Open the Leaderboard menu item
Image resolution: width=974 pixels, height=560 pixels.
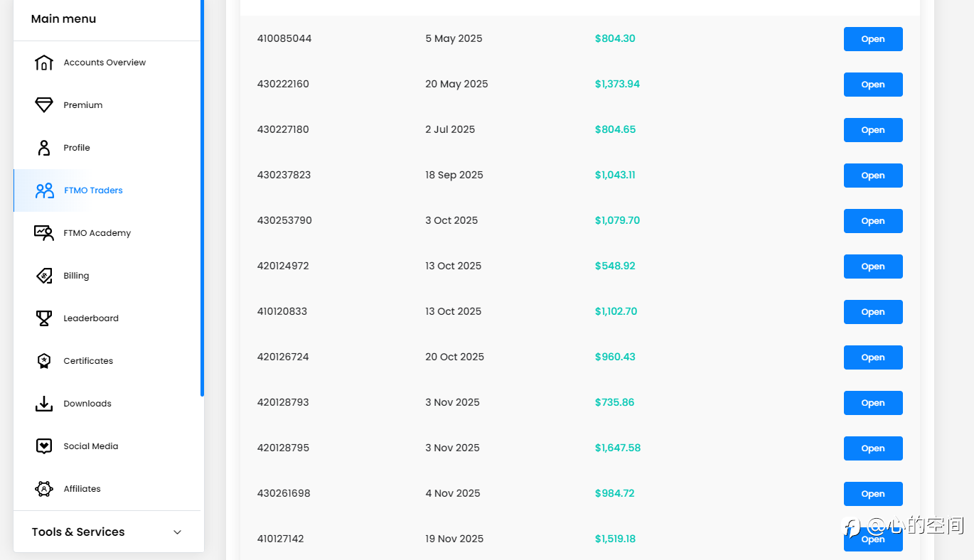91,318
